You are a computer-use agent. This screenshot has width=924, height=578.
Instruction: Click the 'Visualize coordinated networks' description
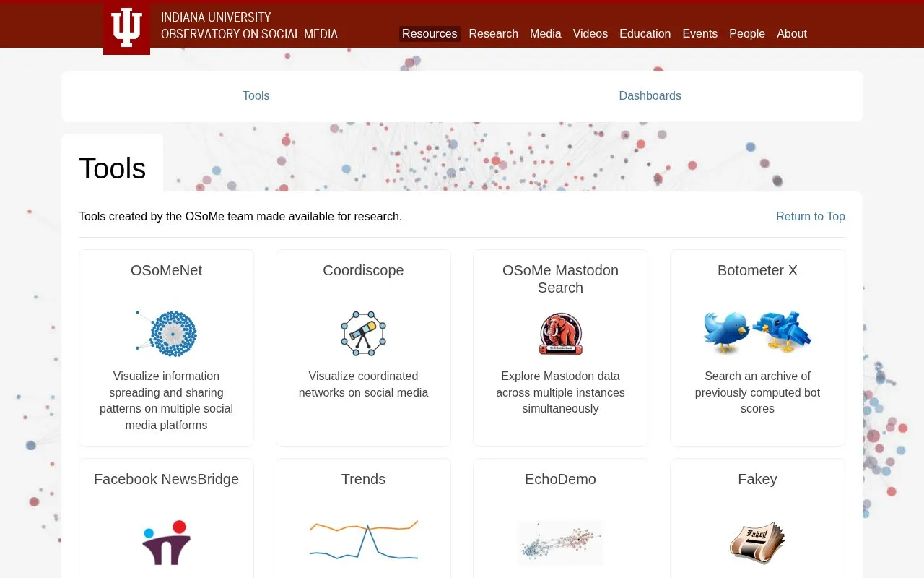363,384
